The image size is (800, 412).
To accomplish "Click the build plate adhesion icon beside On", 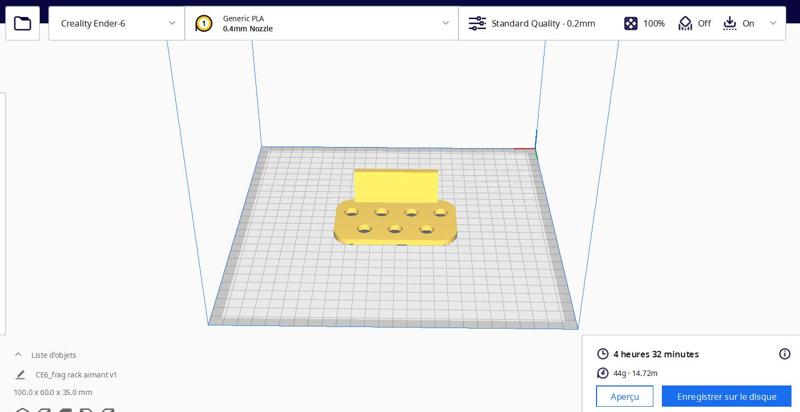I will pyautogui.click(x=730, y=23).
